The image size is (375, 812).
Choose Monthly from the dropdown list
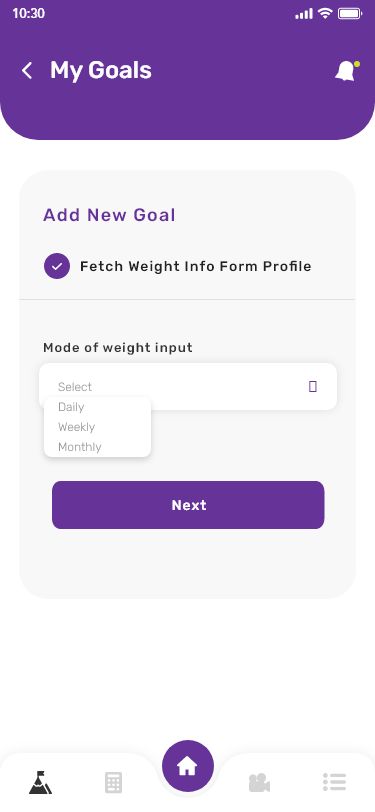80,447
